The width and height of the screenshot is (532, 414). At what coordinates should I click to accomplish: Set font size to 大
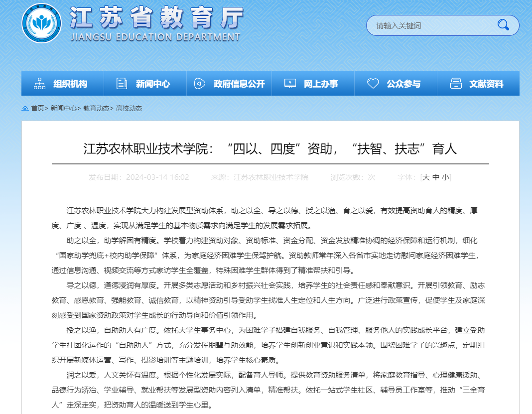click(x=426, y=177)
